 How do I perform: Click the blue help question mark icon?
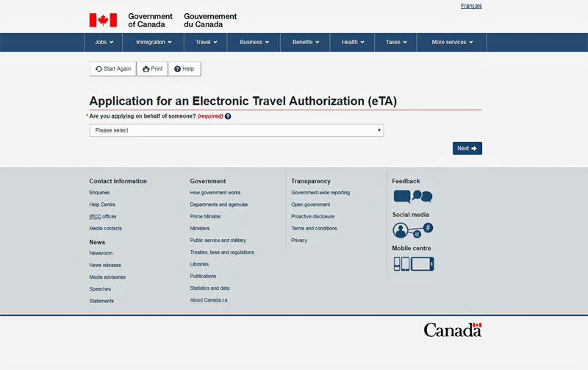click(228, 116)
